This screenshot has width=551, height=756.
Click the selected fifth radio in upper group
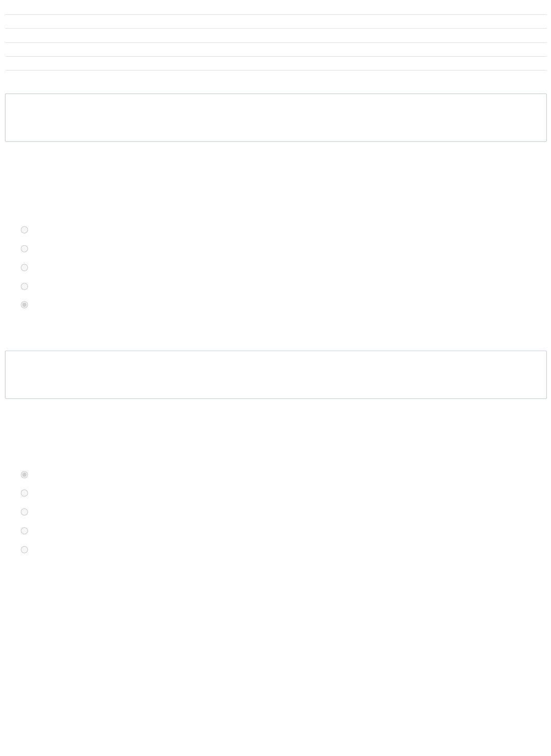(24, 305)
